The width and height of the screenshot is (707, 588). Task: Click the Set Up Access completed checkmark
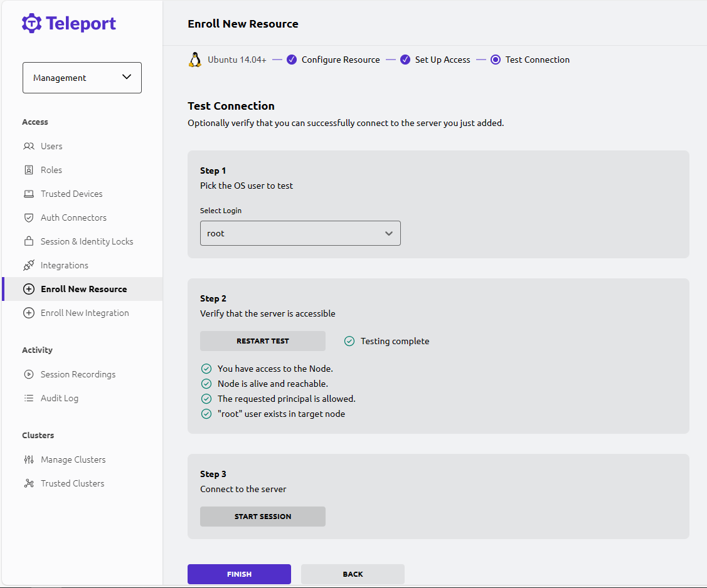tap(405, 60)
